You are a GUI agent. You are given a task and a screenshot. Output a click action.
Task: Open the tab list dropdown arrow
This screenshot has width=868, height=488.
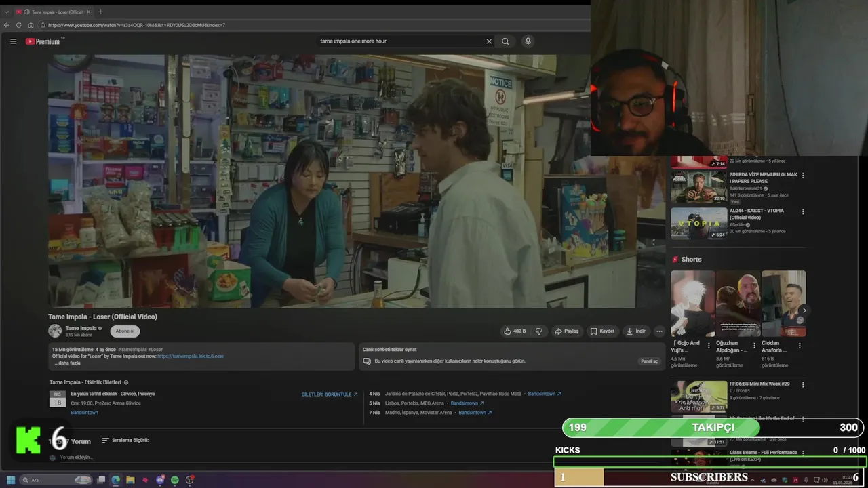[7, 12]
